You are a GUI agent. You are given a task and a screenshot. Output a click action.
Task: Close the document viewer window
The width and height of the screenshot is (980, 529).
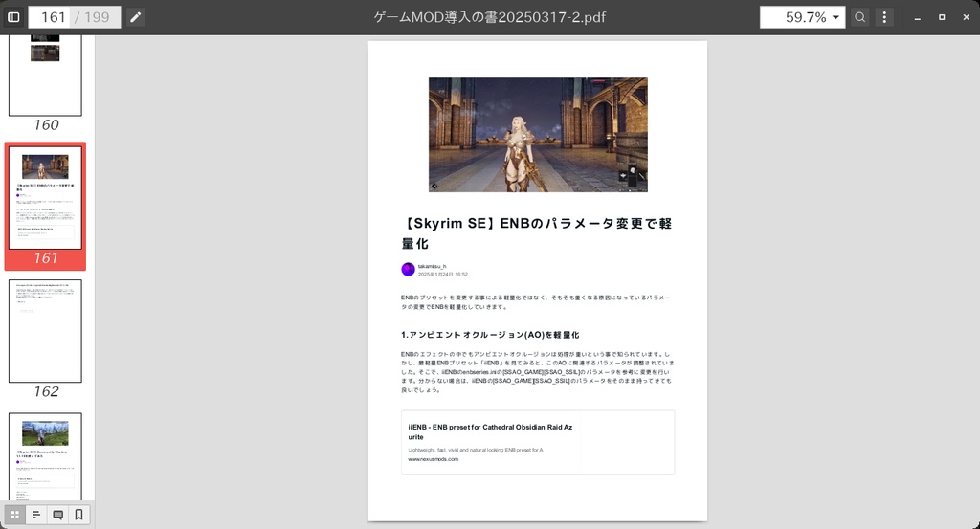pos(966,17)
